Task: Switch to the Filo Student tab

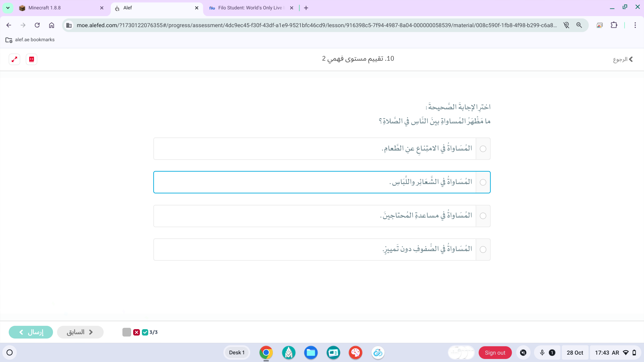Action: click(x=250, y=8)
